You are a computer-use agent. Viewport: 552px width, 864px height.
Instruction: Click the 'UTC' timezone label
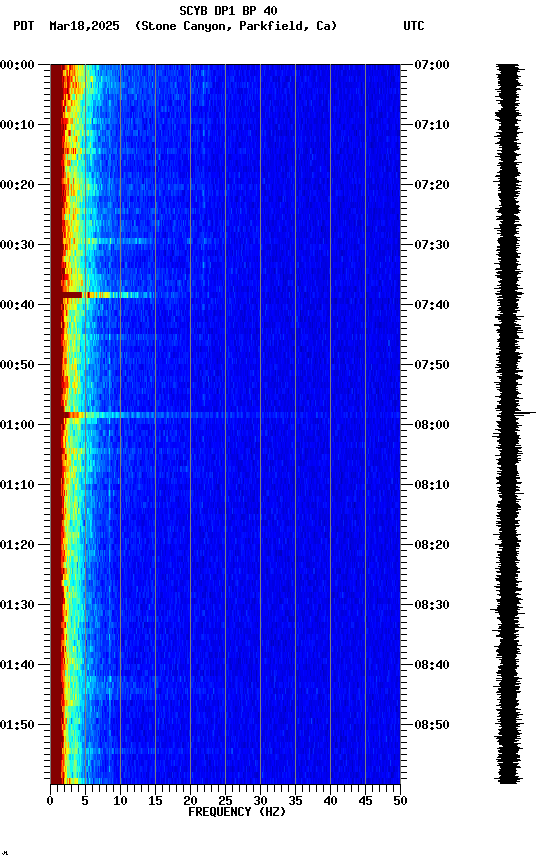414,26
